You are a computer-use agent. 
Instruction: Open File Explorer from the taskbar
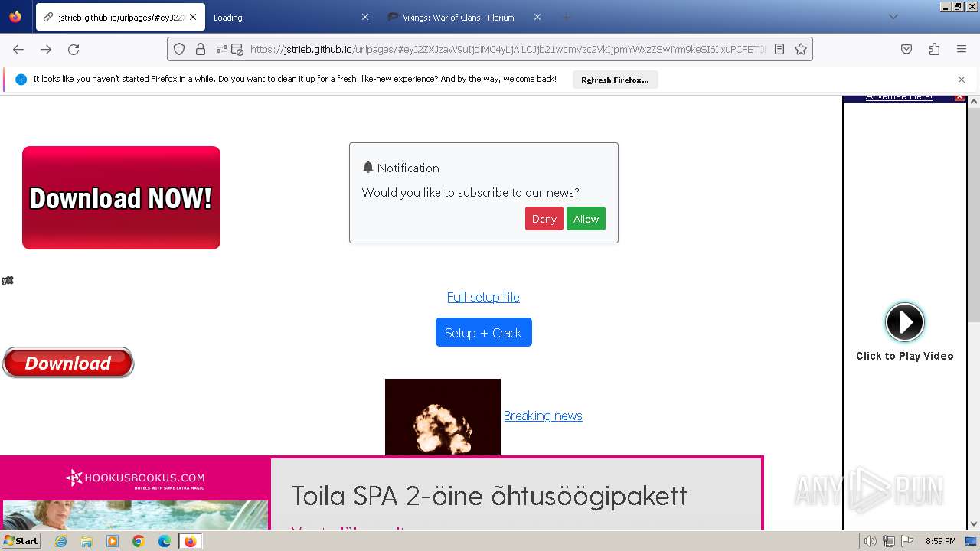[x=87, y=541]
